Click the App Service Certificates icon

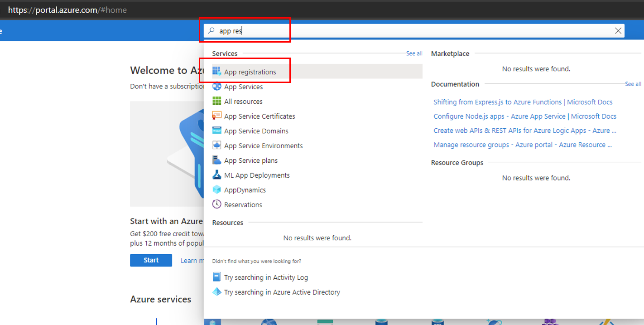pos(216,116)
